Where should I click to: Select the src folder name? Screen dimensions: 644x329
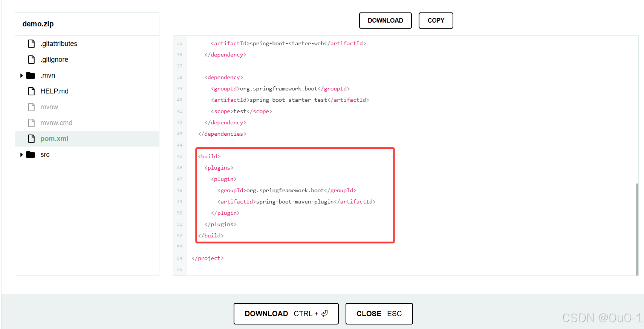45,155
